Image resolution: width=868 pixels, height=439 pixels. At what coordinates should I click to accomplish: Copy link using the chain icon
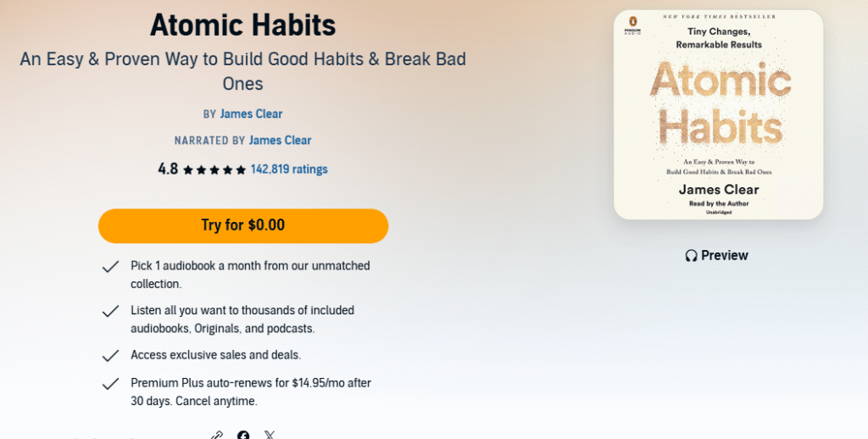216,436
